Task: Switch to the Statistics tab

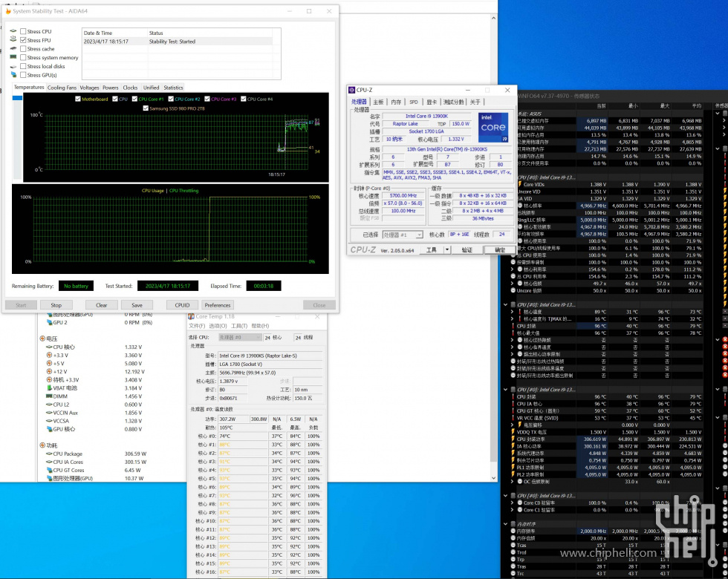Action: [173, 88]
